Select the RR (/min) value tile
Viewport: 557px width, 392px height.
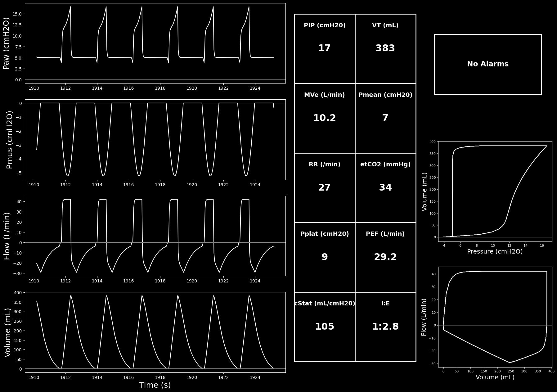point(325,188)
